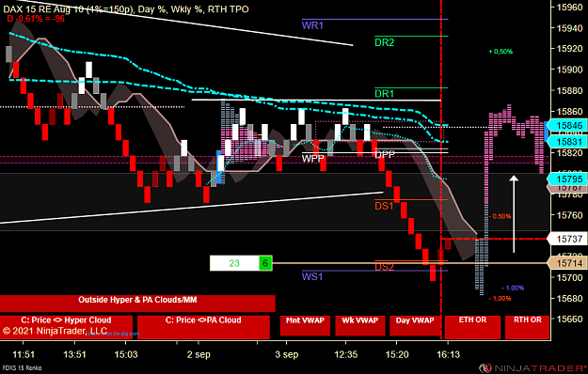Image resolution: width=588 pixels, height=374 pixels.
Task: Click the 15:20 time axis label
Action: coord(397,354)
